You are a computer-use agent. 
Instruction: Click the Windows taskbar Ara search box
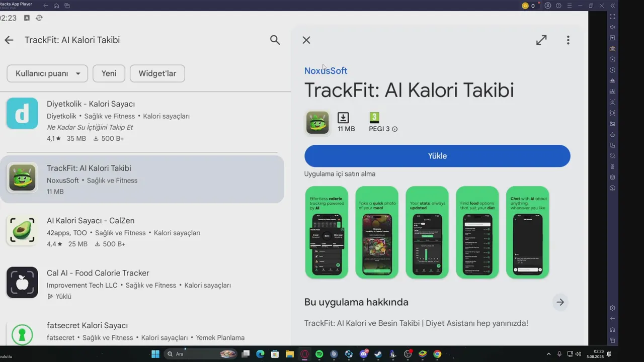201,354
